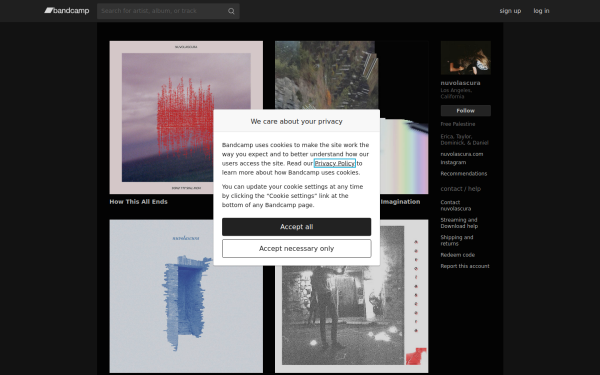The height and width of the screenshot is (375, 600).
Task: Click Redeem code
Action: point(458,255)
